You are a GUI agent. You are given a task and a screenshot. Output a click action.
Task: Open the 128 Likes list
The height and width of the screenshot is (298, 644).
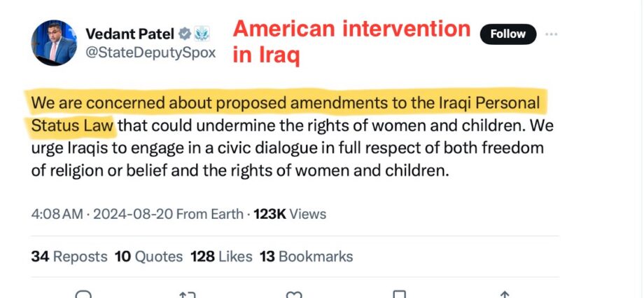click(x=221, y=257)
